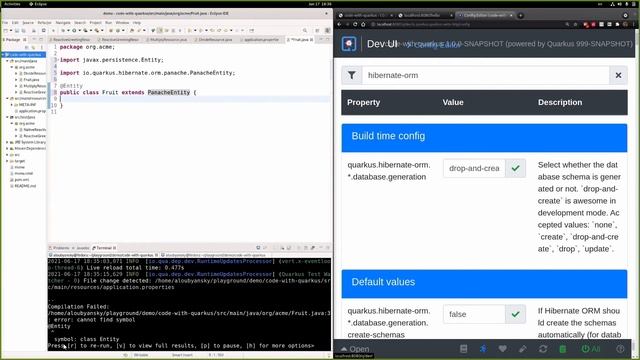Click the Default values section header
The image size is (640, 360).
pos(484,284)
